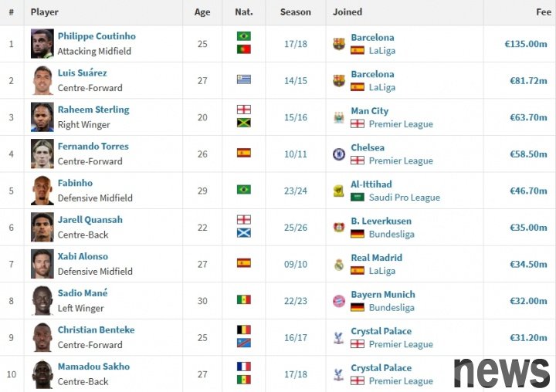Click the Bayer Leverkusen crest icon
The width and height of the screenshot is (556, 392).
tap(339, 228)
